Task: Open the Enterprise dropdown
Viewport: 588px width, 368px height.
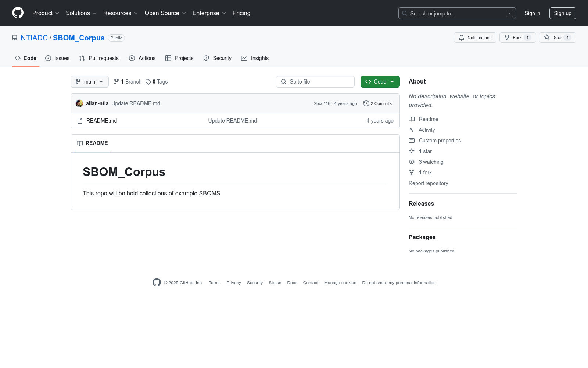Action: [x=209, y=13]
